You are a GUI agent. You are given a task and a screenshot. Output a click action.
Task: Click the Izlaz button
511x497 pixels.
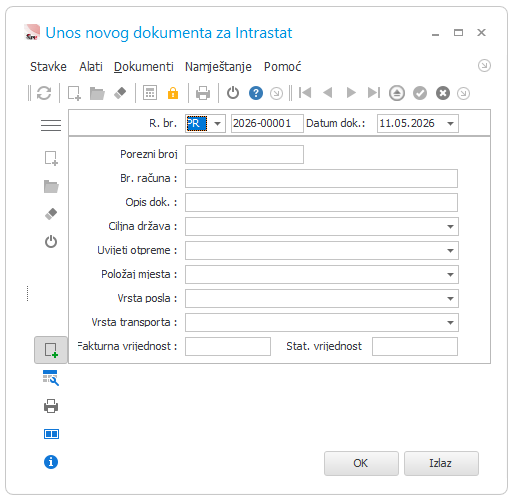(441, 463)
